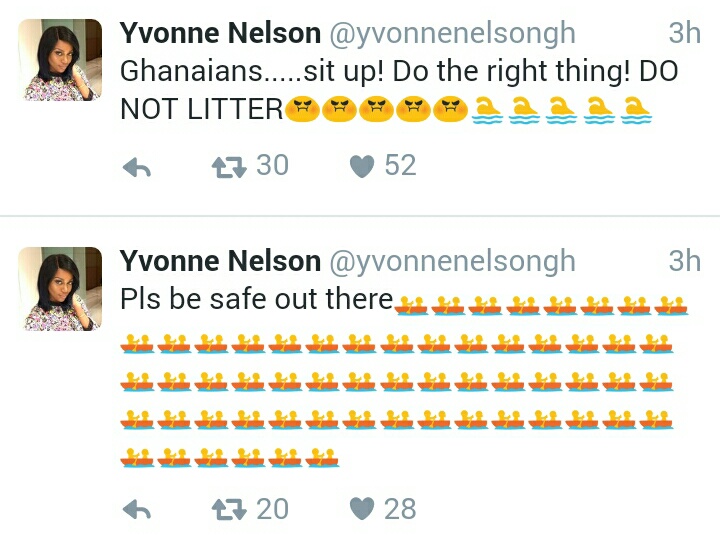720x549 pixels.
Task: Retweet the 'Pls be safe' tweet
Action: 229,510
